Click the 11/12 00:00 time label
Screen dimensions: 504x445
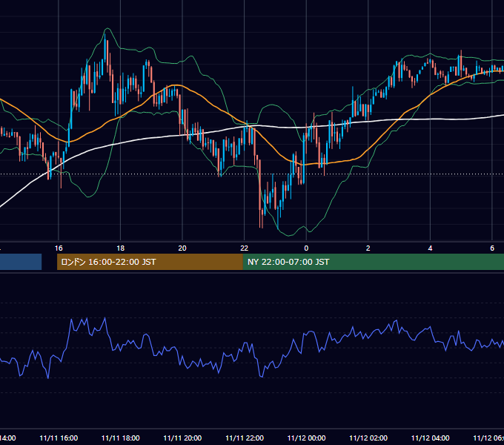coord(306,438)
